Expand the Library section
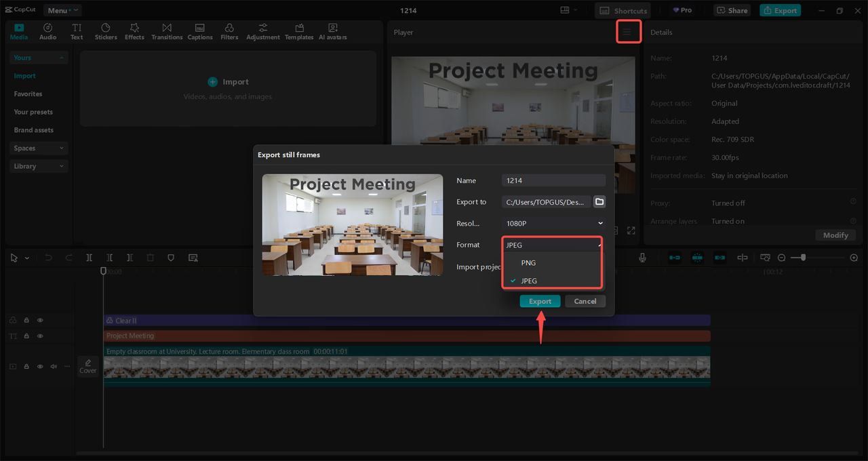Screen dimensions: 868x461 (x=39, y=166)
